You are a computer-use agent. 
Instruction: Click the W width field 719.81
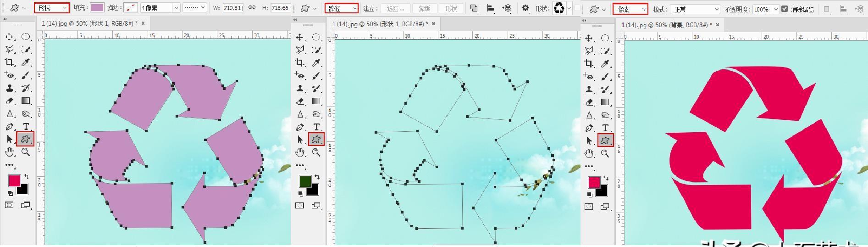pyautogui.click(x=233, y=8)
